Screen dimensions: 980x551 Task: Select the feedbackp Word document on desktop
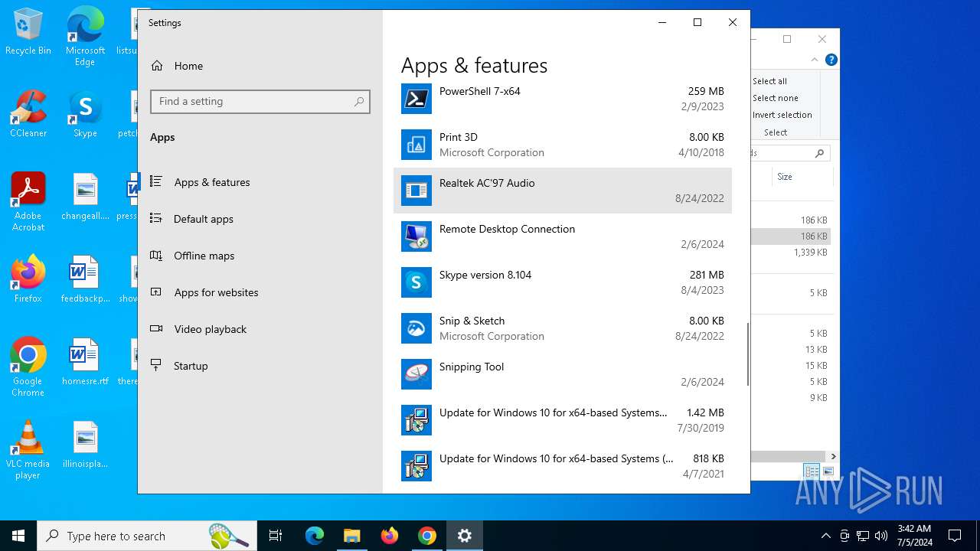(85, 280)
